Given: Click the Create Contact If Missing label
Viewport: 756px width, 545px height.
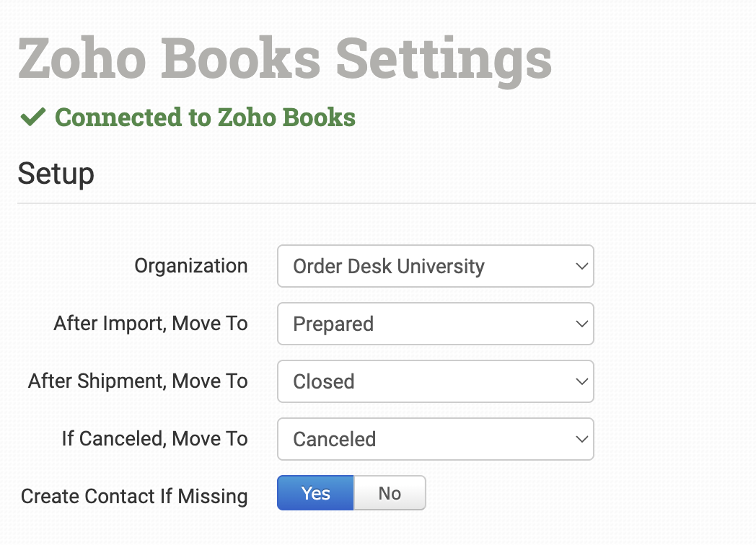Looking at the screenshot, I should pos(134,497).
